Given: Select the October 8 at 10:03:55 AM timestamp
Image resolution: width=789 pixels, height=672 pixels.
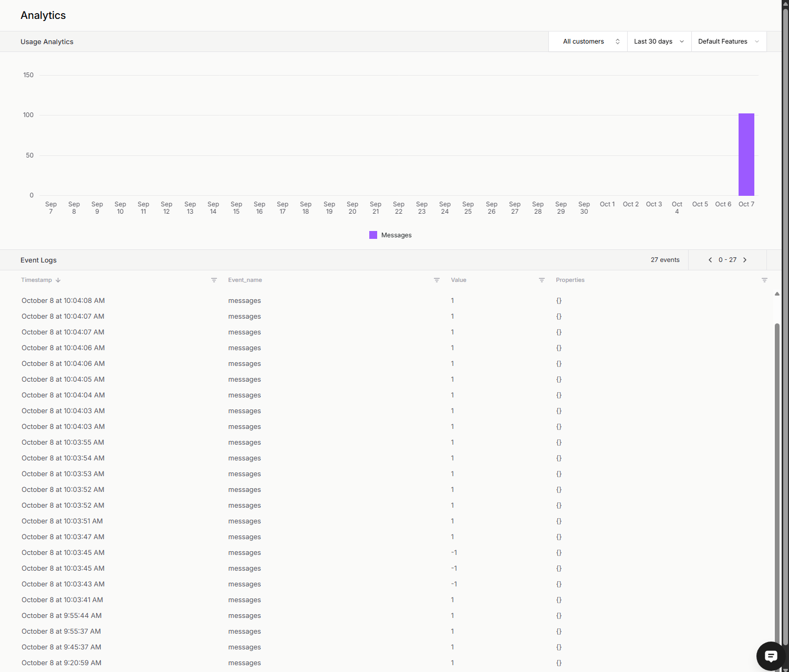Looking at the screenshot, I should [63, 443].
